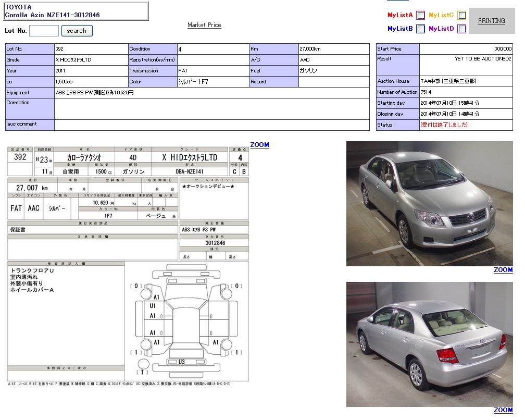This screenshot has width=525, height=420.
Task: Click the MyListC label
Action: point(441,16)
